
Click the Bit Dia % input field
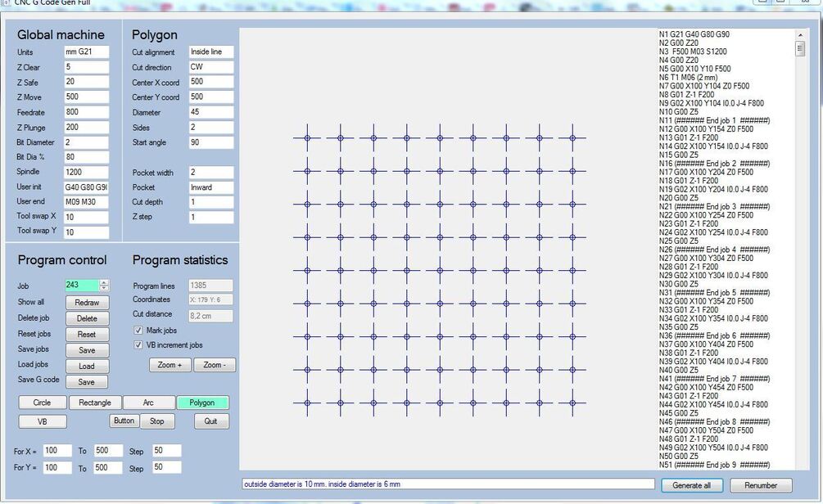tap(86, 157)
